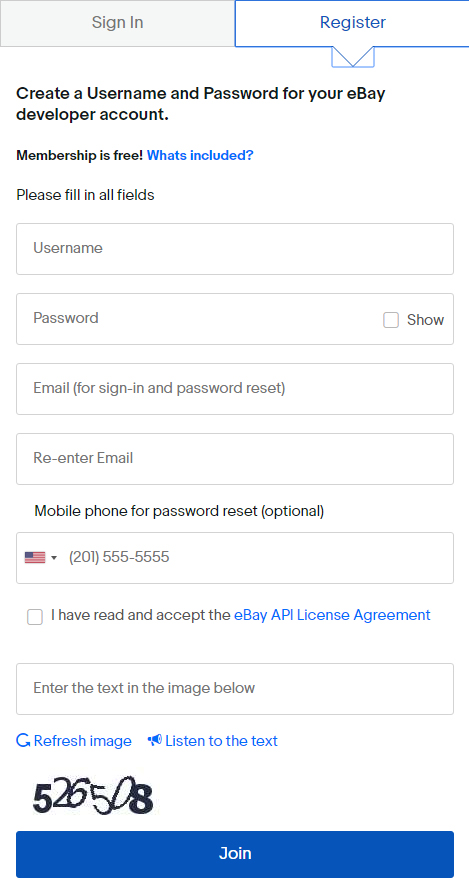Open the country code dropdown arrow
Viewport: 469px width, 890px height.
tap(54, 558)
